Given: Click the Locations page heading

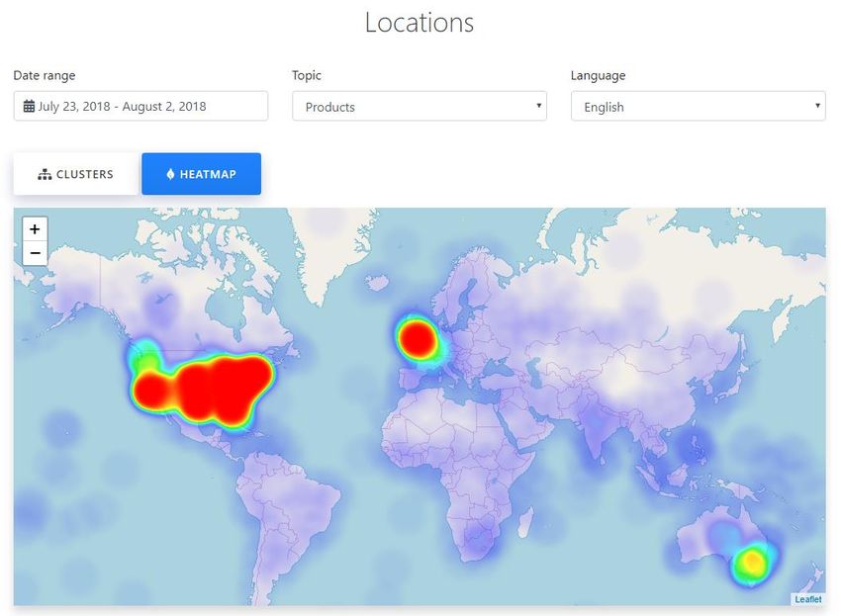Looking at the screenshot, I should coord(420,23).
